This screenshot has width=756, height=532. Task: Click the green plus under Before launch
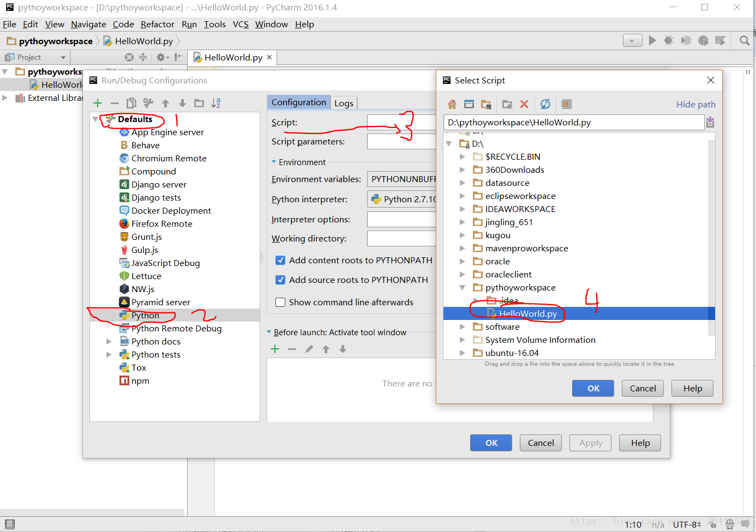pyautogui.click(x=275, y=349)
